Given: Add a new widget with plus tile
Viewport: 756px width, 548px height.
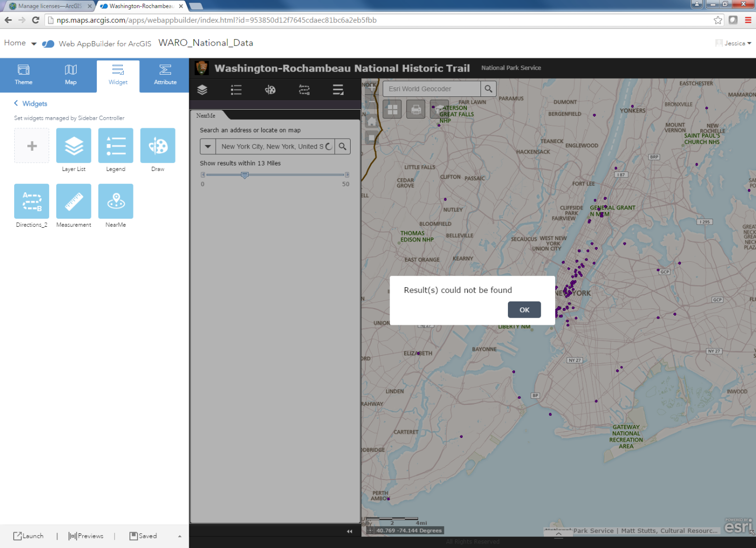Looking at the screenshot, I should [31, 146].
